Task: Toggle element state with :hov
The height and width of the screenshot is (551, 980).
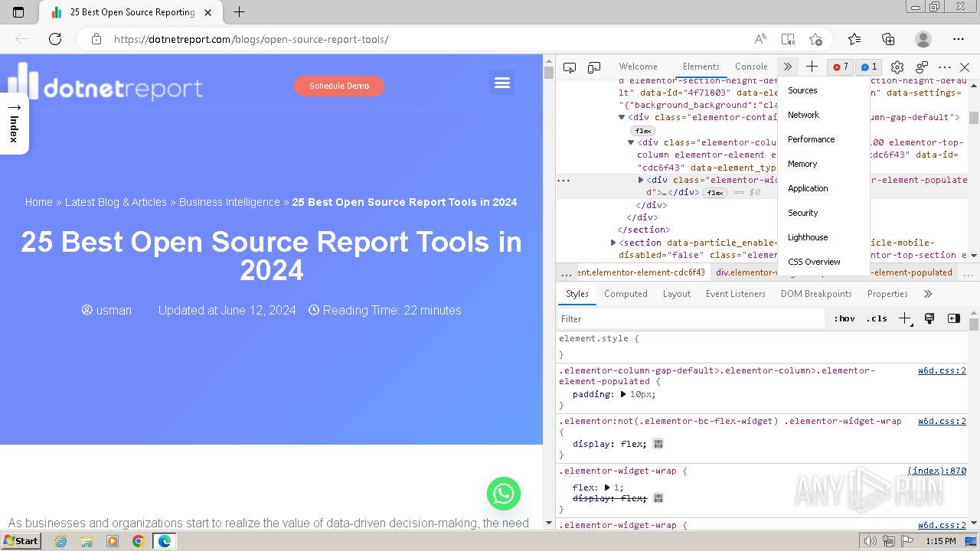Action: point(844,318)
